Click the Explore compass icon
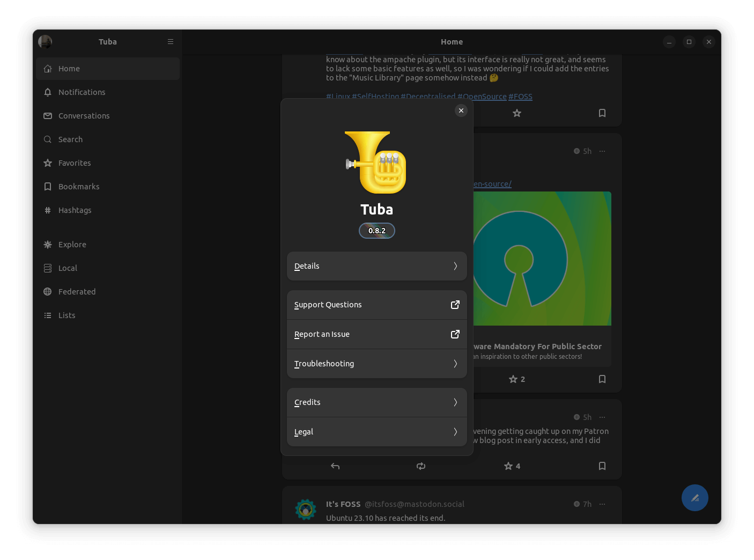This screenshot has width=754, height=560. click(x=48, y=244)
